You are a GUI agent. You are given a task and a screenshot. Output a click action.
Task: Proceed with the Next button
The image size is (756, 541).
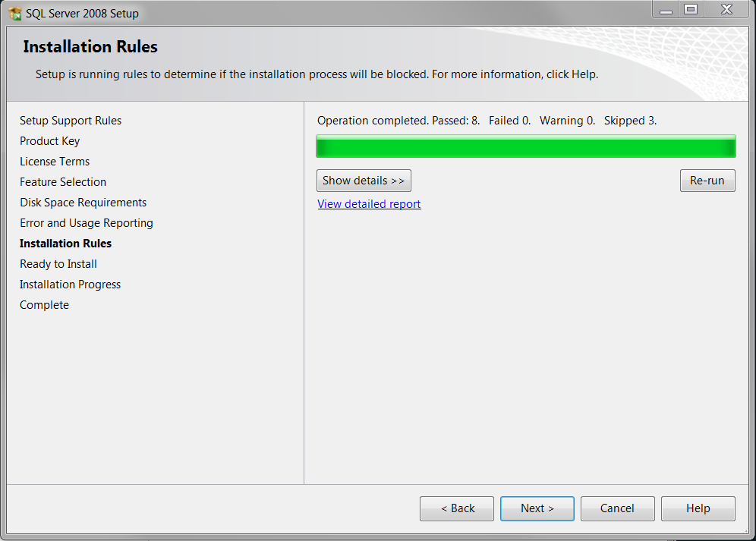537,508
